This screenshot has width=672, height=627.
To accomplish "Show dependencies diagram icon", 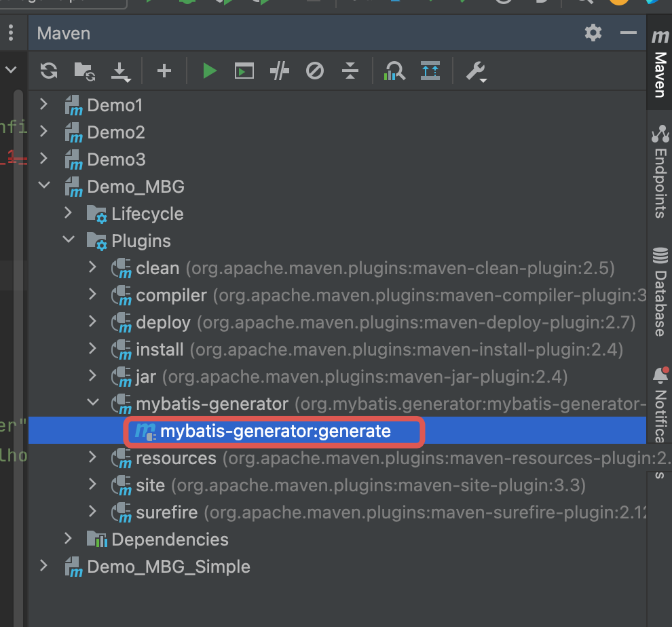I will pos(394,71).
